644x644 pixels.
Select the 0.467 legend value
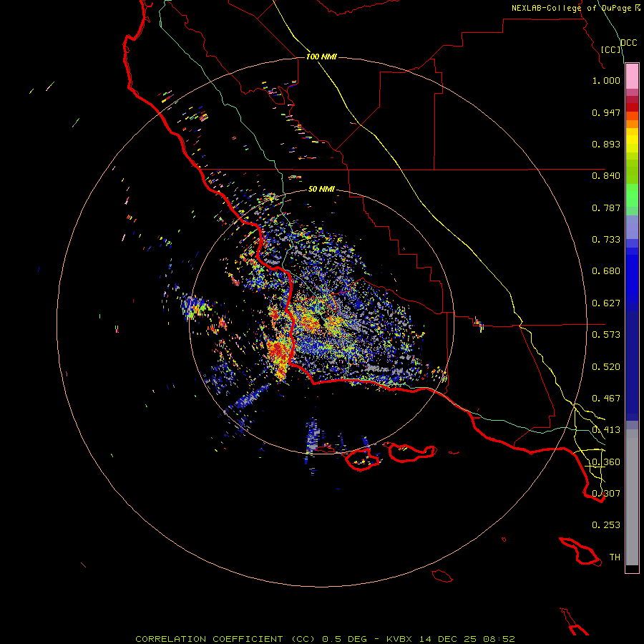click(x=606, y=399)
